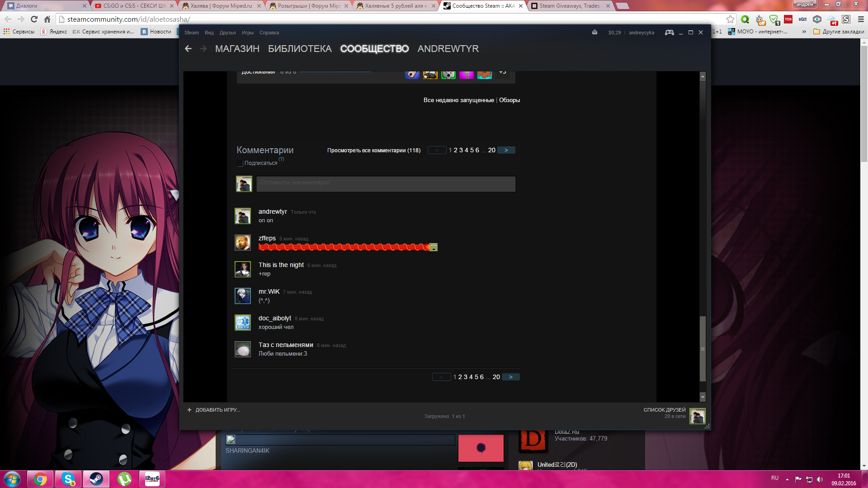Open СПИСОК ДРУЗЕЙ label

[665, 410]
